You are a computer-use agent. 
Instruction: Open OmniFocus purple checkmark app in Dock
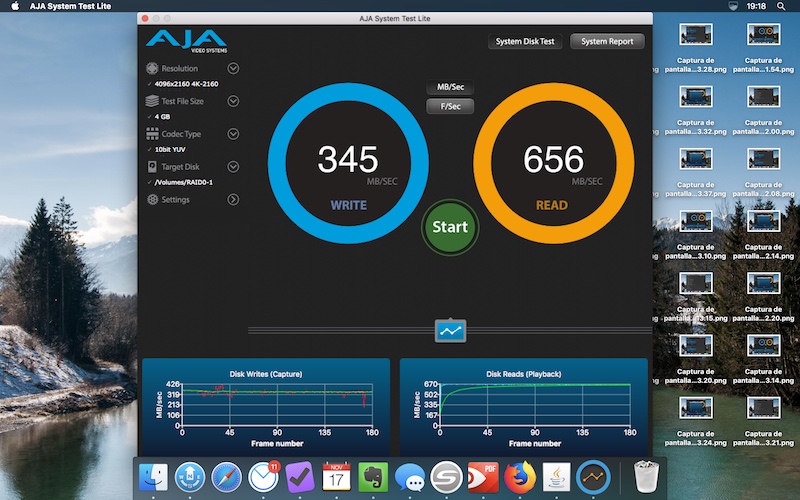[299, 477]
